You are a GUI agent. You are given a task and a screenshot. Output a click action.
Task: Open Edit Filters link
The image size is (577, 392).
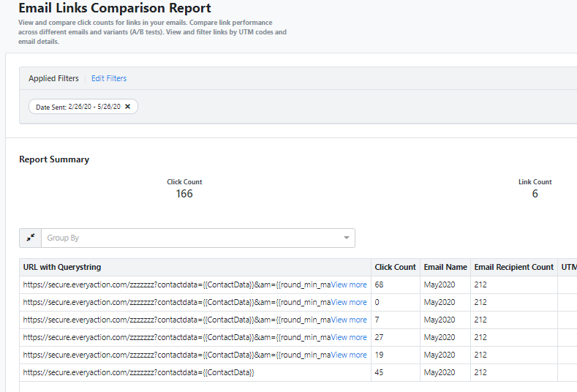[109, 78]
